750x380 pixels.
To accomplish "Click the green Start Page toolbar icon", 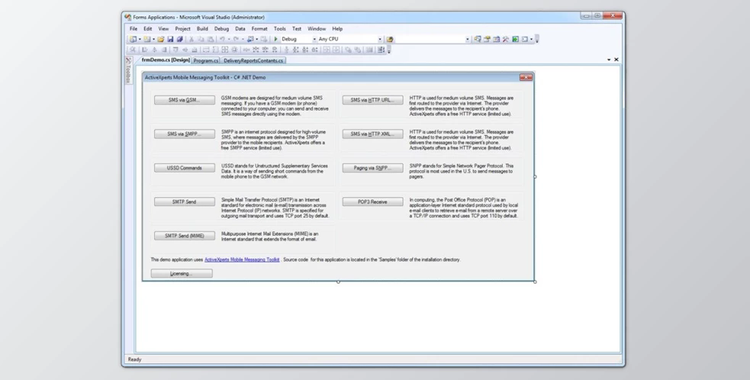I will tap(515, 39).
